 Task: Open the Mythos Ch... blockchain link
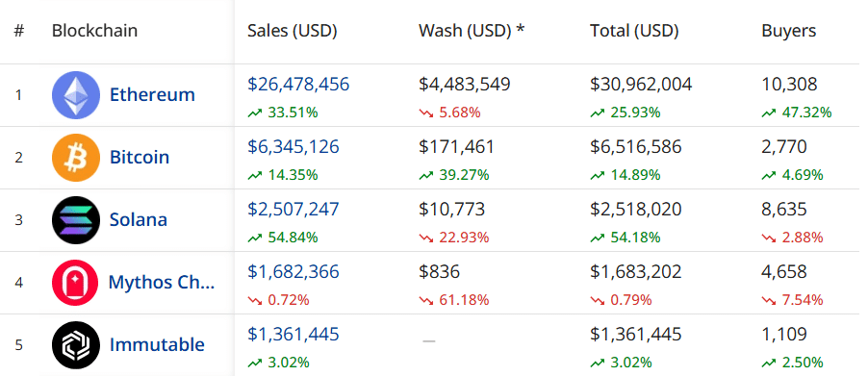[161, 282]
